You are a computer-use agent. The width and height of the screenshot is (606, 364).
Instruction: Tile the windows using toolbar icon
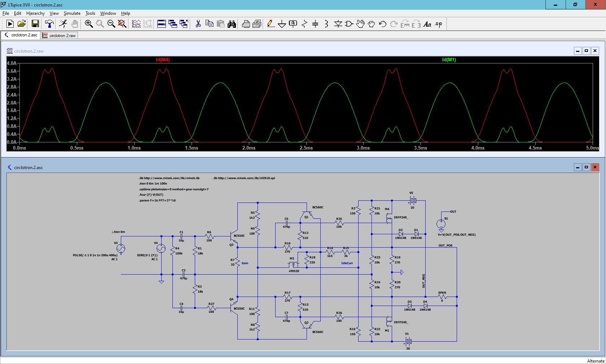162,24
